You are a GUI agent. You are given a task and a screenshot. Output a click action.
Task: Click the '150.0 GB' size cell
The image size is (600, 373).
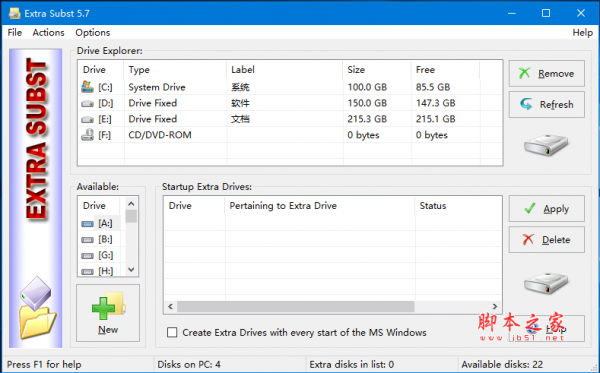click(x=367, y=103)
